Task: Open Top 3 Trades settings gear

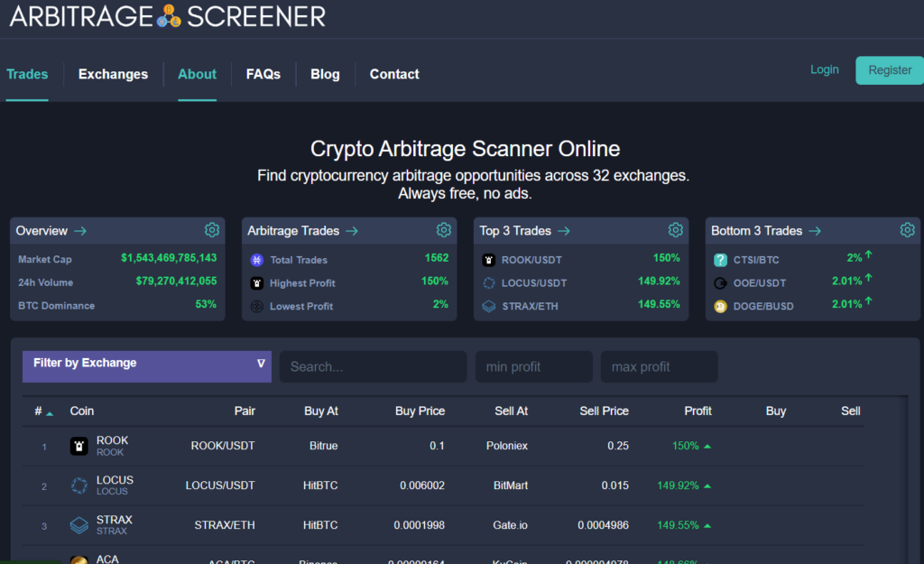Action: click(676, 230)
